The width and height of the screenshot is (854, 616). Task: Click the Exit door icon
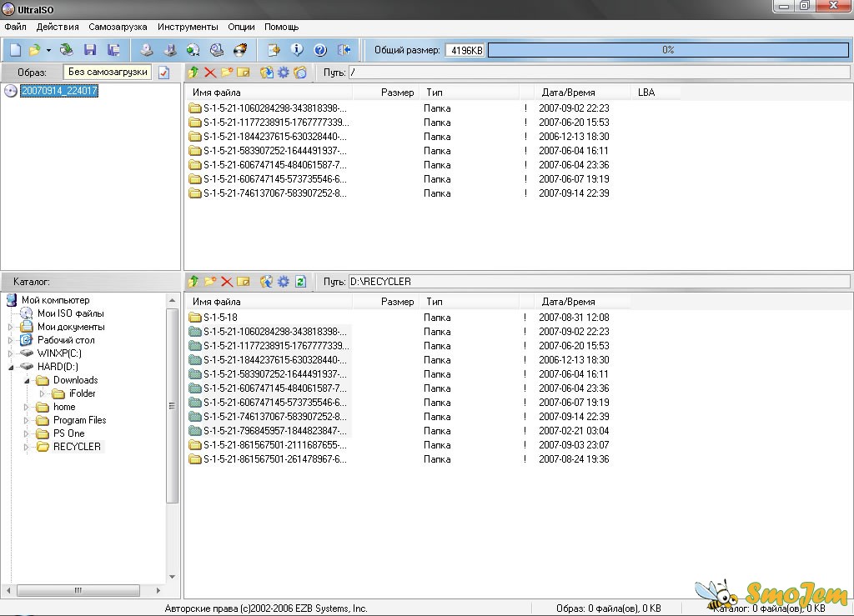[x=344, y=50]
